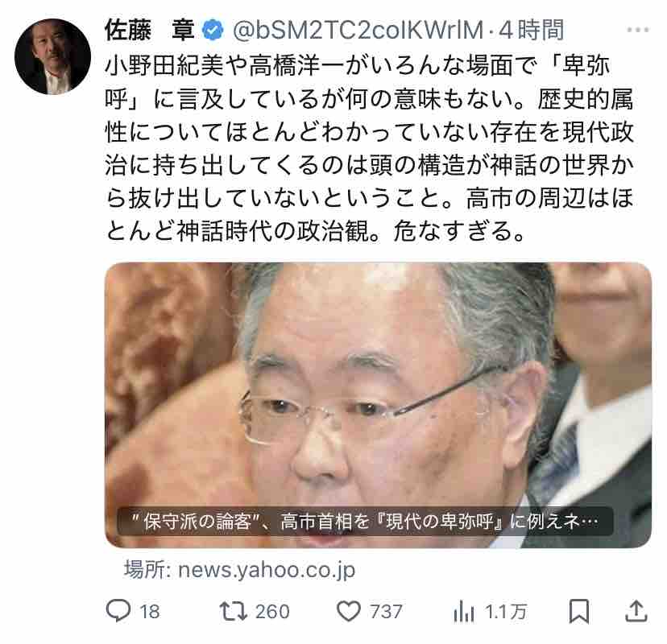Image resolution: width=667 pixels, height=644 pixels.
Task: Bookmark this tweet
Action: click(x=579, y=611)
